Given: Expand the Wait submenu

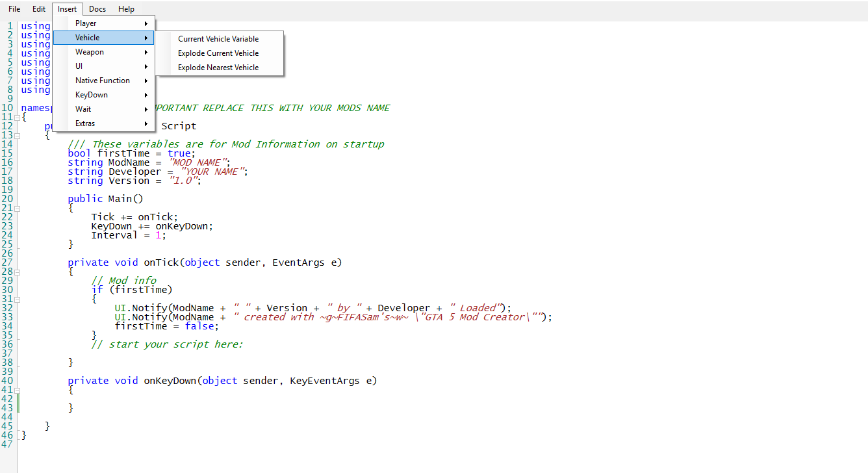Looking at the screenshot, I should point(104,109).
